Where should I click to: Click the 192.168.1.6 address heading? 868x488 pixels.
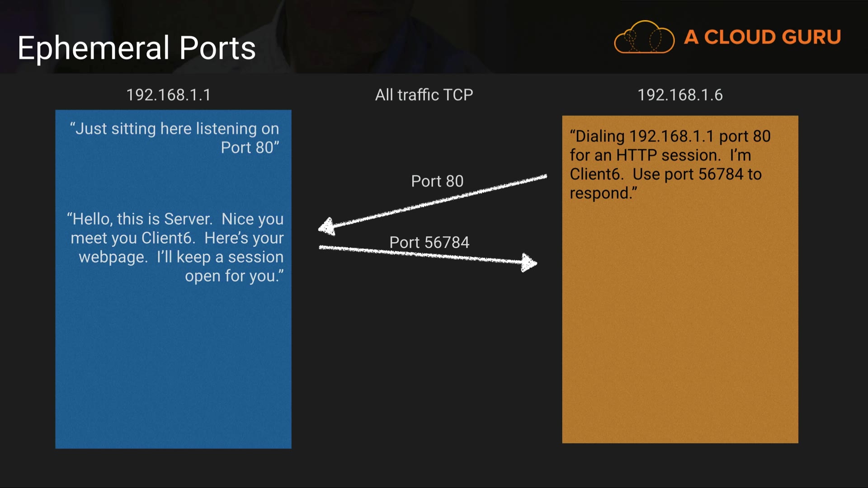tap(680, 95)
